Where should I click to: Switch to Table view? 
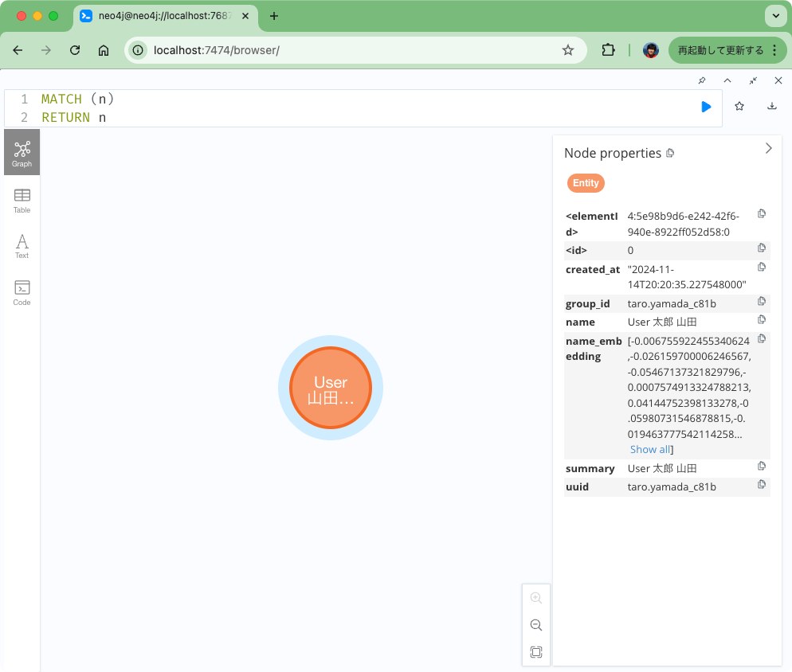(x=22, y=201)
